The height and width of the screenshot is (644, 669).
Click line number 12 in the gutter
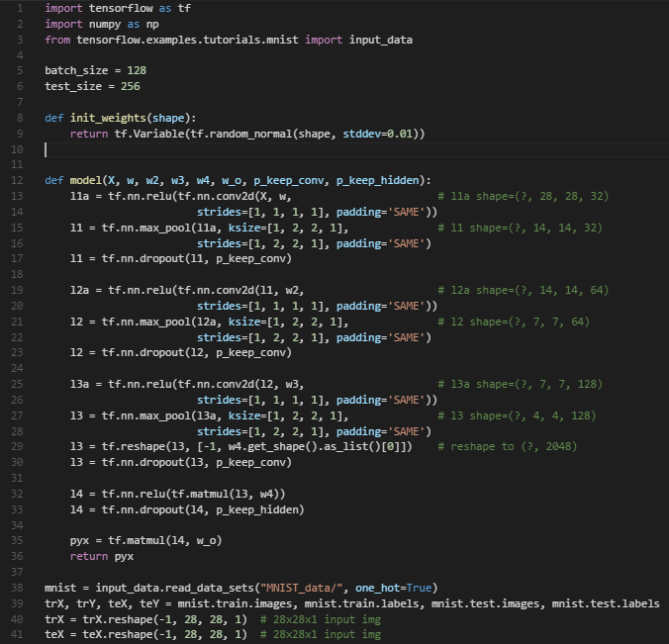click(18, 180)
